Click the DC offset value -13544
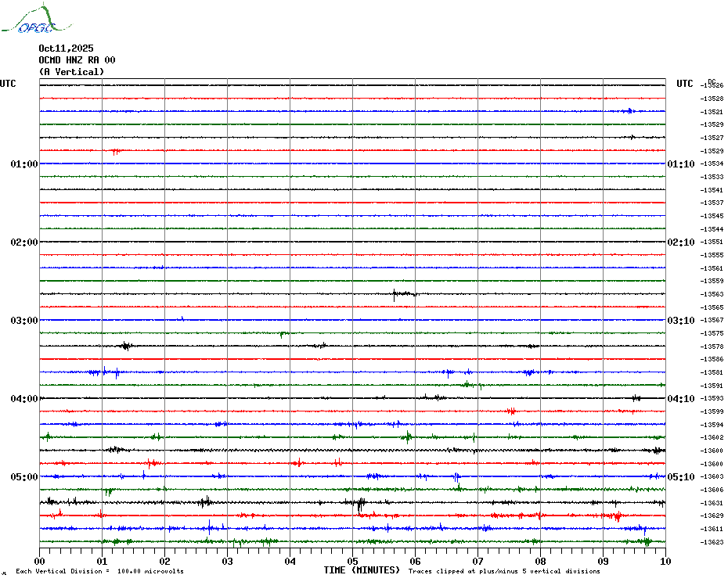728x582 pixels. pos(712,229)
